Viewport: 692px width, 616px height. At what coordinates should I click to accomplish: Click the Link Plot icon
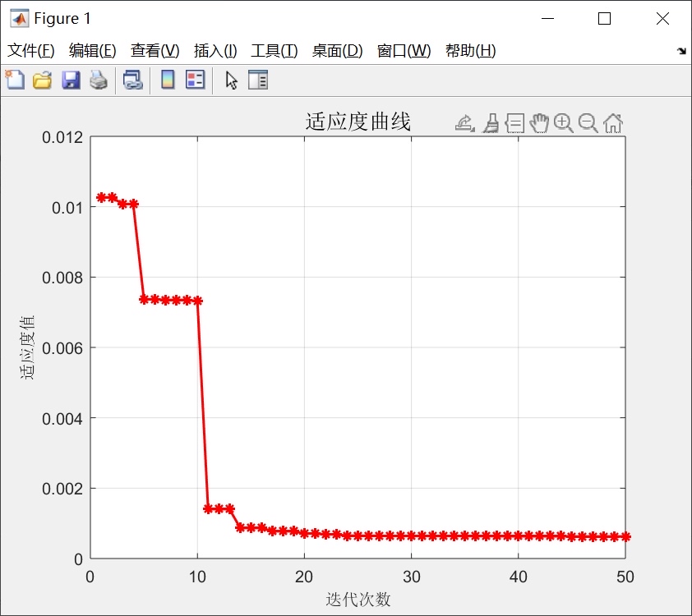tap(132, 80)
